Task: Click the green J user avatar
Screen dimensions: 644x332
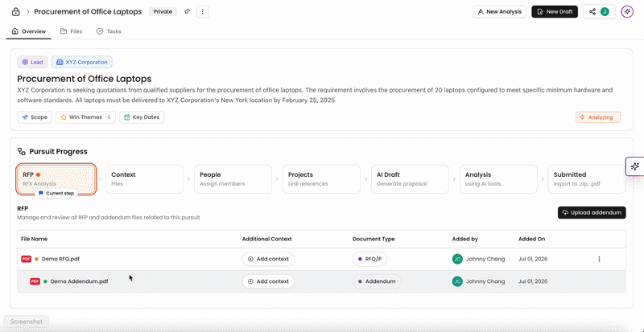Action: point(605,12)
